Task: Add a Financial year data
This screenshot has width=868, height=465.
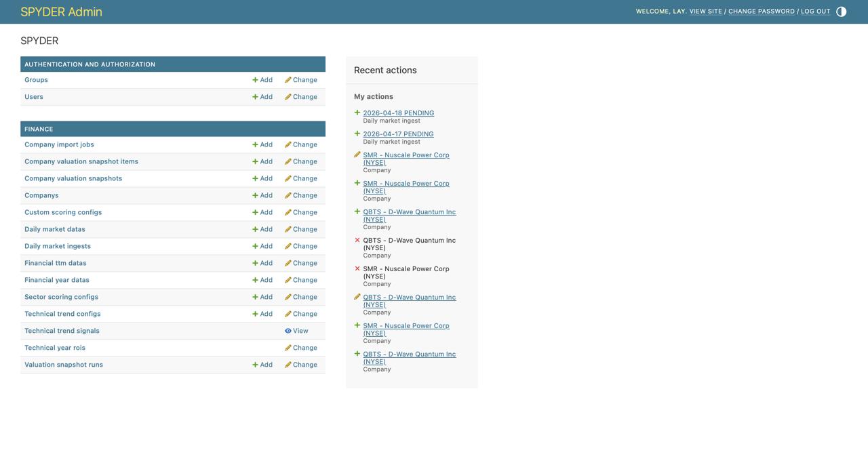Action: pos(262,280)
